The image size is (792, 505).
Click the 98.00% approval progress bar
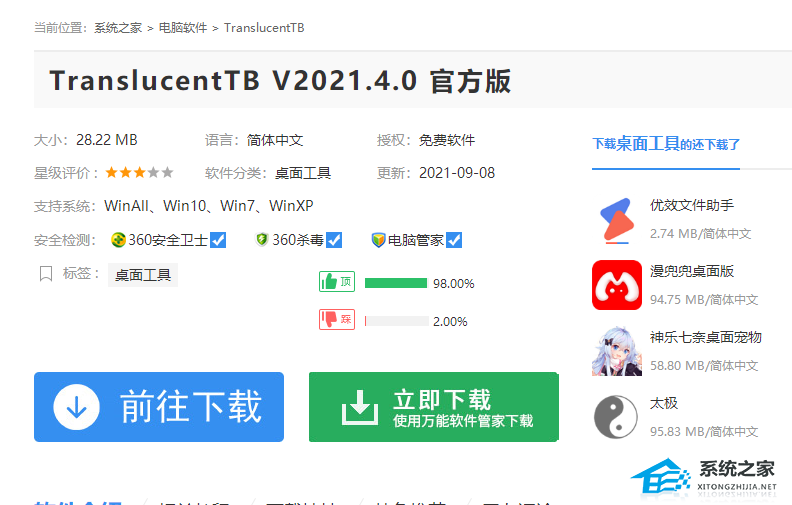pos(396,283)
